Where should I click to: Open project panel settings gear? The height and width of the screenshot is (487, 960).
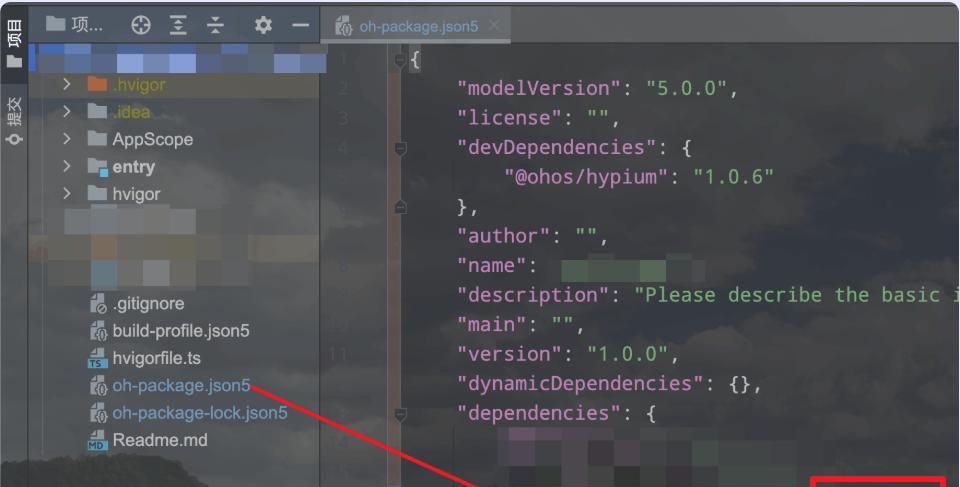pos(263,26)
